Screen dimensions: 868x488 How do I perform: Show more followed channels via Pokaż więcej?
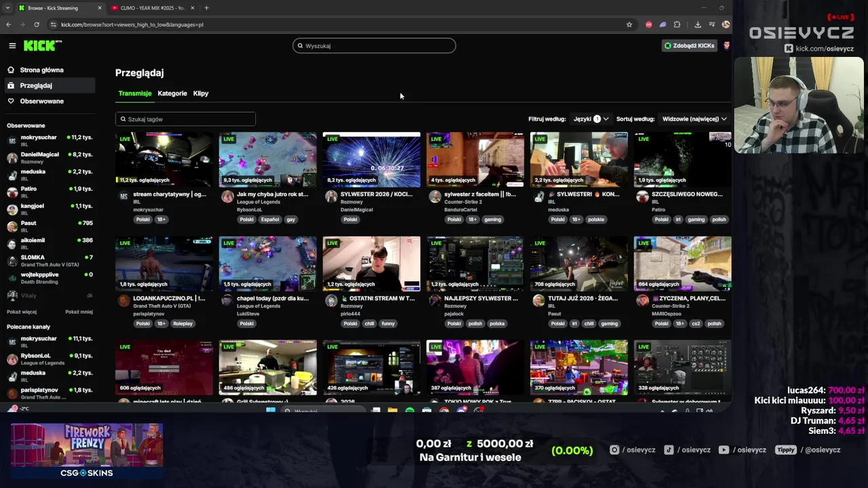(22, 312)
